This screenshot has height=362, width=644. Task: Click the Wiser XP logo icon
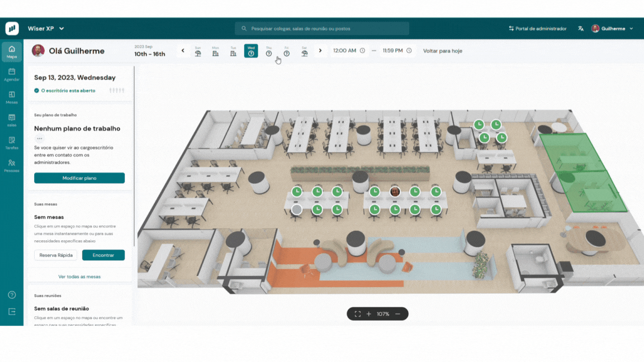12,28
